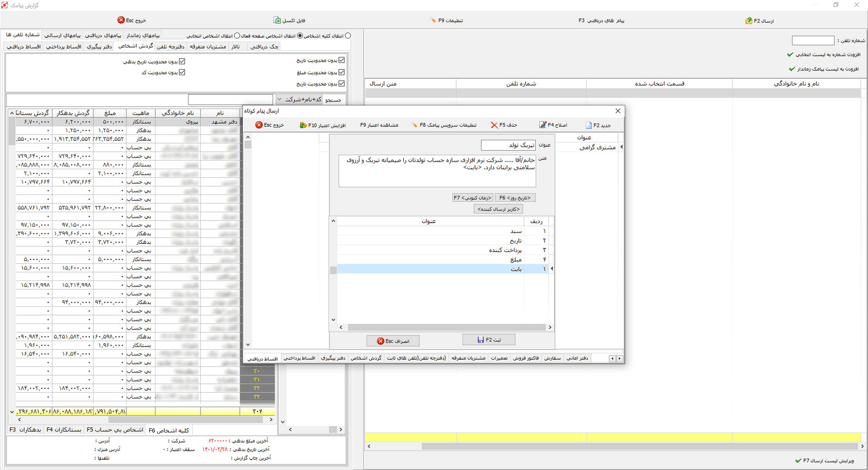Image resolution: width=868 pixels, height=470 pixels.
Task: Click the new document icon جدید F2
Action: (x=589, y=125)
